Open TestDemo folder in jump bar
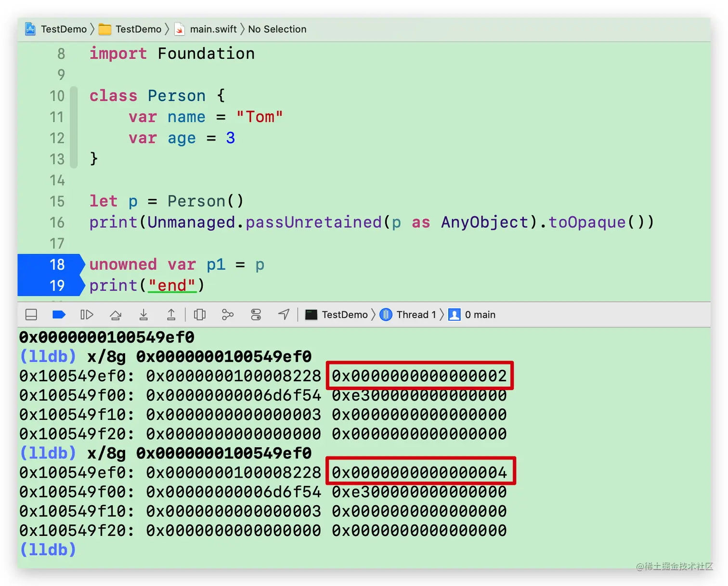The height and width of the screenshot is (586, 728). coord(130,29)
